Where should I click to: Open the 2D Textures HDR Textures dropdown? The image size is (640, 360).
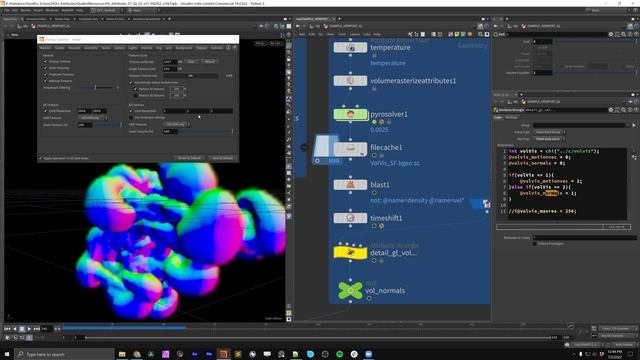coord(92,118)
